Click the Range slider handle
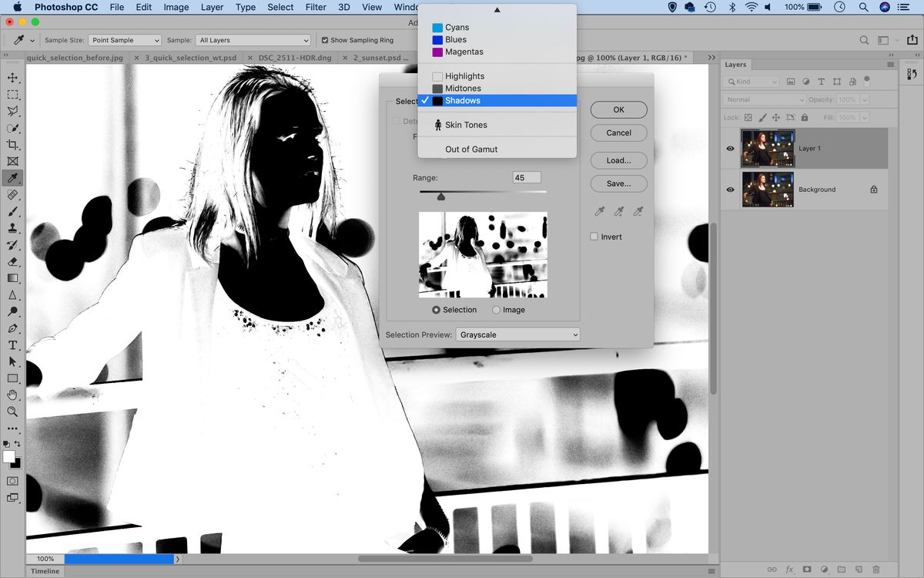The image size is (924, 578). click(x=440, y=197)
